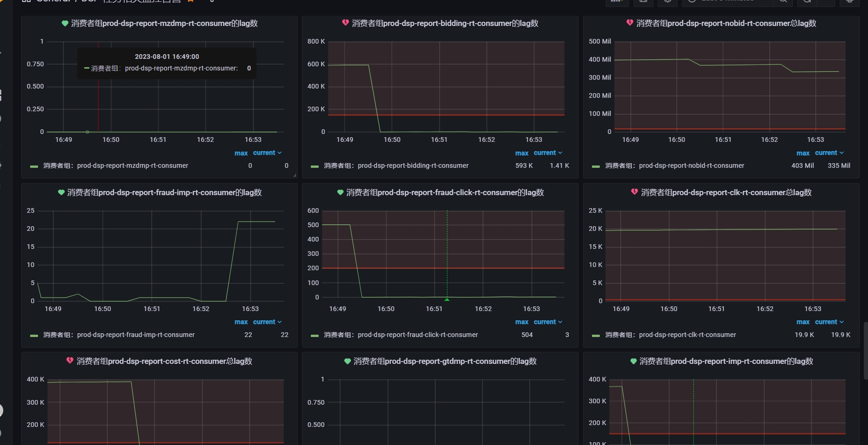Open color picker for bidding-rt-consumer legend swatch
The height and width of the screenshot is (445, 868).
tap(314, 166)
